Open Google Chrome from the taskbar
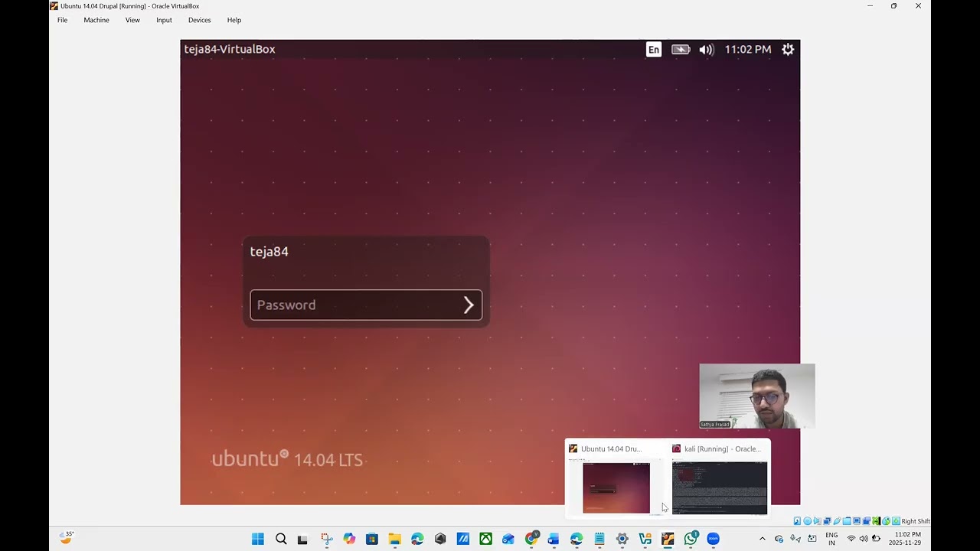Screen dimensions: 980x551 pyautogui.click(x=531, y=539)
